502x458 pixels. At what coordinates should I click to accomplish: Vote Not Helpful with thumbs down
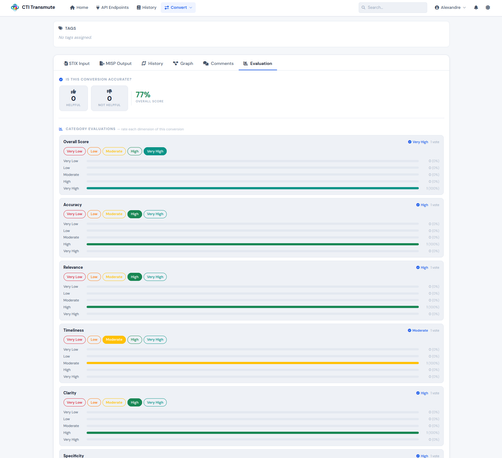click(109, 98)
